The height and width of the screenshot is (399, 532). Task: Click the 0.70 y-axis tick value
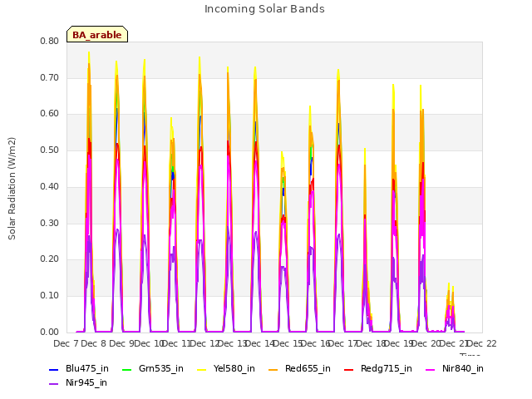pyautogui.click(x=50, y=77)
